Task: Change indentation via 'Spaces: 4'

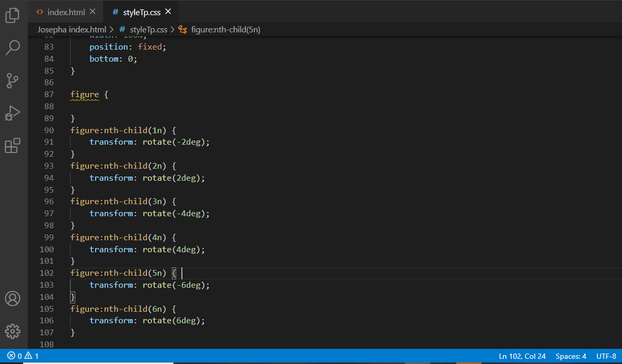Action: [571, 356]
